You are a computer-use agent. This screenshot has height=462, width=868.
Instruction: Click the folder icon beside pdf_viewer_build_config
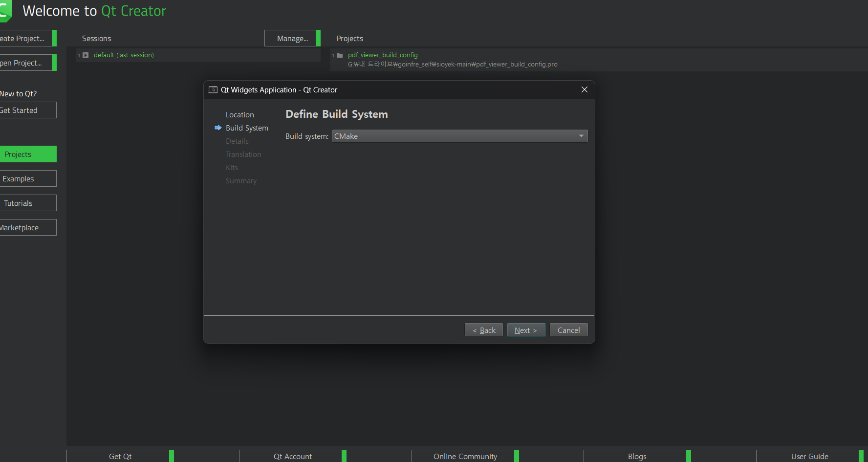pyautogui.click(x=340, y=55)
